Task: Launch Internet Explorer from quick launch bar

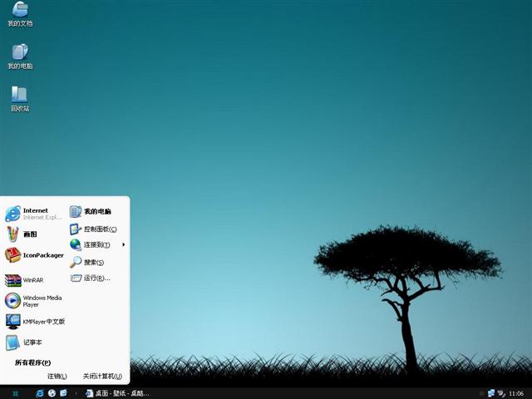Action: [x=40, y=393]
